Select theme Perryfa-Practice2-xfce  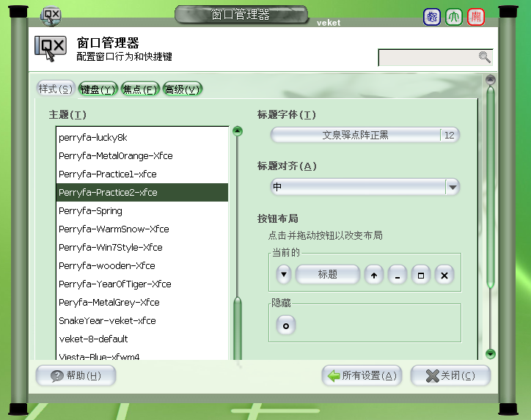point(142,192)
